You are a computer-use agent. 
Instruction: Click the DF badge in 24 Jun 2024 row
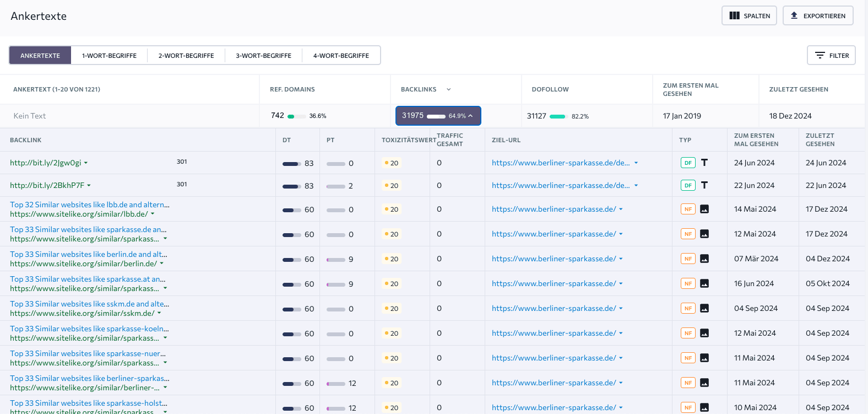688,163
